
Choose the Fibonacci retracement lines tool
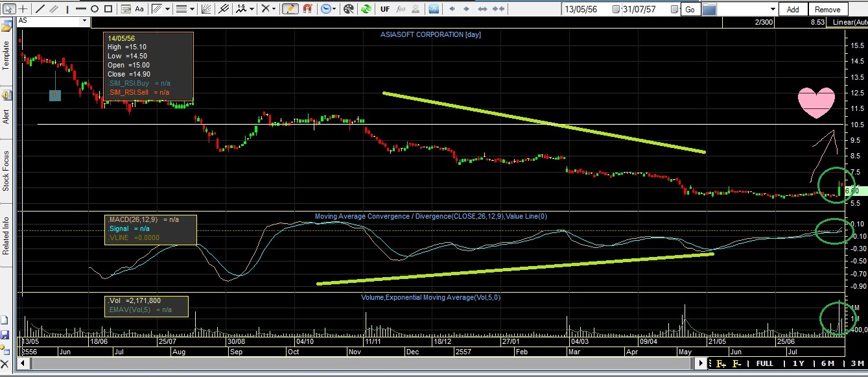157,9
